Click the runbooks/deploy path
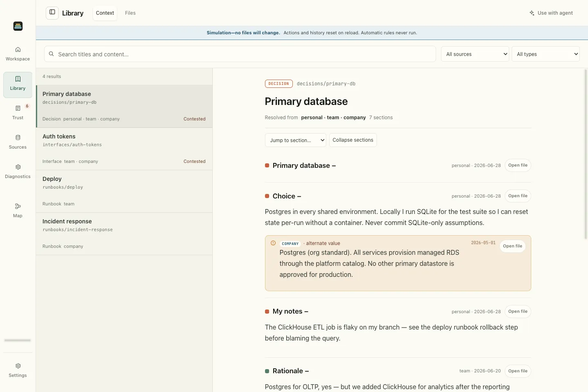Image resolution: width=588 pixels, height=392 pixels. pyautogui.click(x=63, y=187)
